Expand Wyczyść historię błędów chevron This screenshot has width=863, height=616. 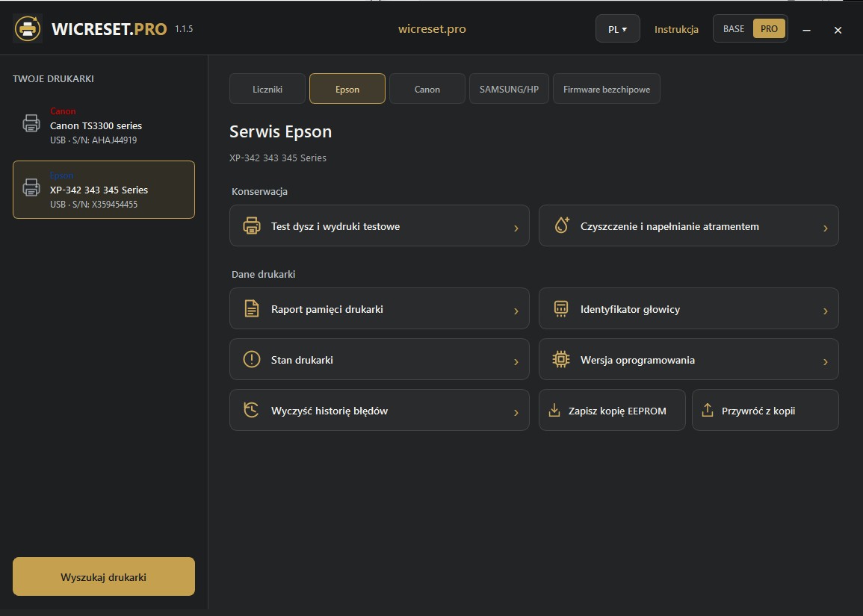pyautogui.click(x=516, y=412)
